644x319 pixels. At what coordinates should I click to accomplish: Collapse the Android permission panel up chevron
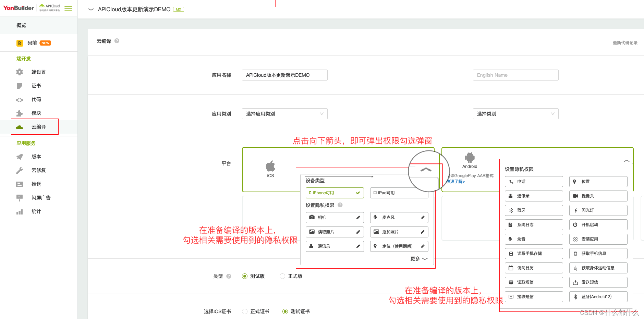(627, 161)
